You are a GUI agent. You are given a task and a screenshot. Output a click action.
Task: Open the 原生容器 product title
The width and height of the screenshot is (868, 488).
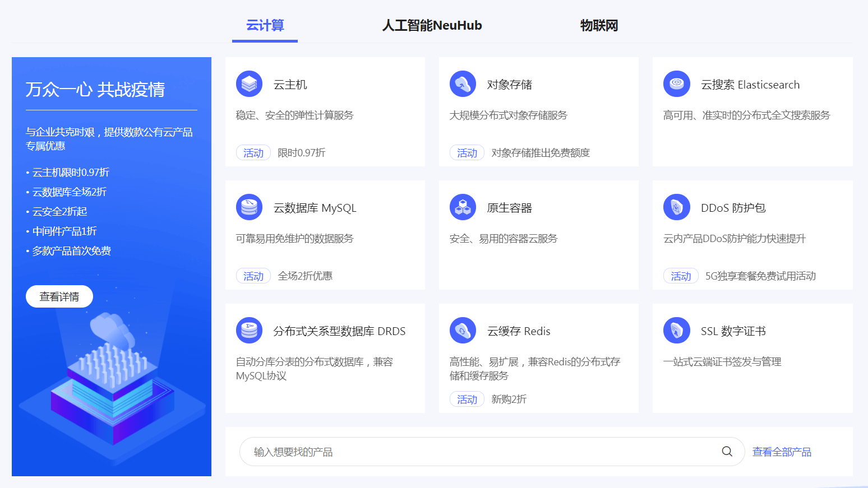click(x=510, y=208)
